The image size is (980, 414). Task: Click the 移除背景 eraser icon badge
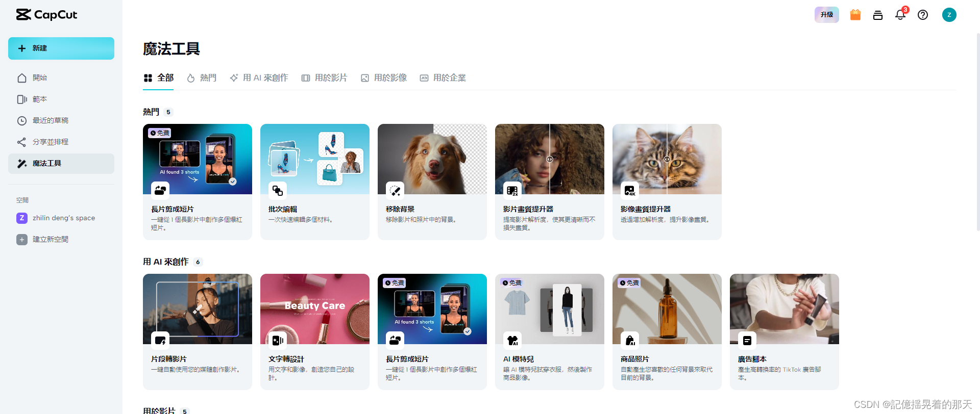(x=395, y=191)
